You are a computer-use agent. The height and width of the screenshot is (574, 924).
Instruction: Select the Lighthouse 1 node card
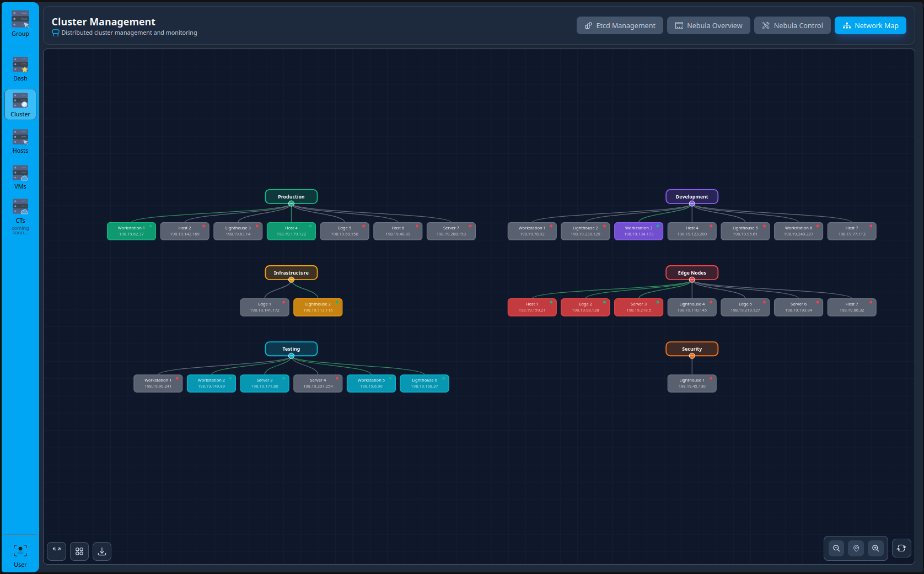691,383
